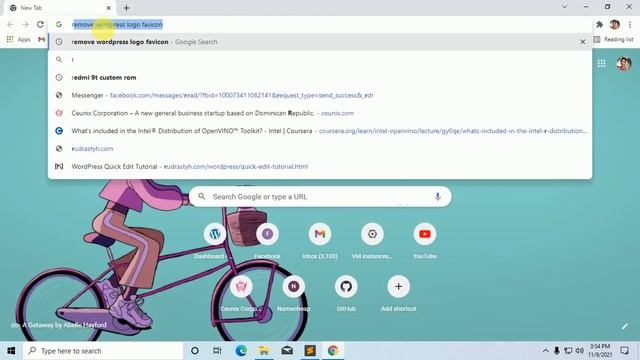Open Sublime Text from taskbar
The image size is (640, 360).
(310, 351)
